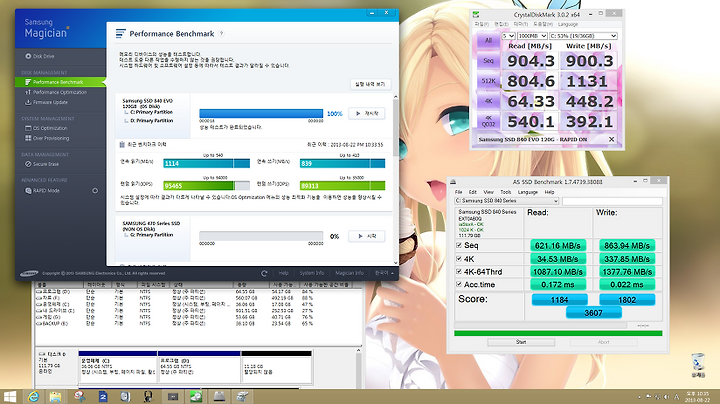Click the Samsung logo in the Magician footer
720x404 pixels.
tap(29, 274)
